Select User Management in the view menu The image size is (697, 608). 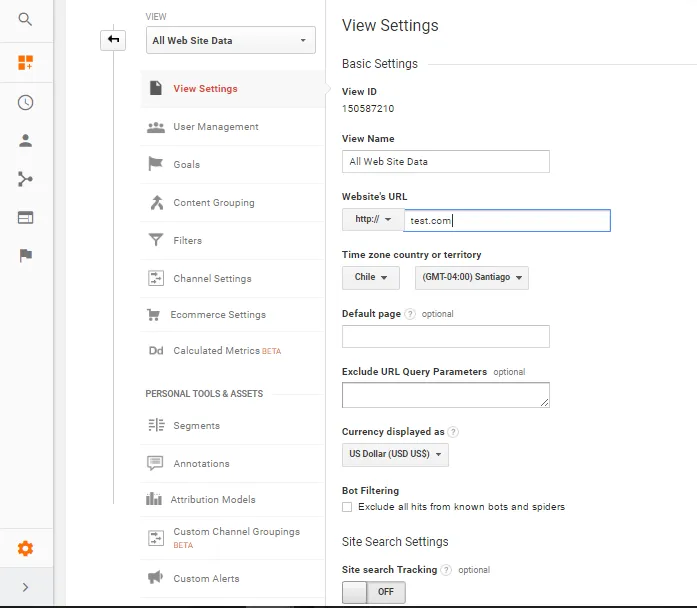click(x=215, y=127)
